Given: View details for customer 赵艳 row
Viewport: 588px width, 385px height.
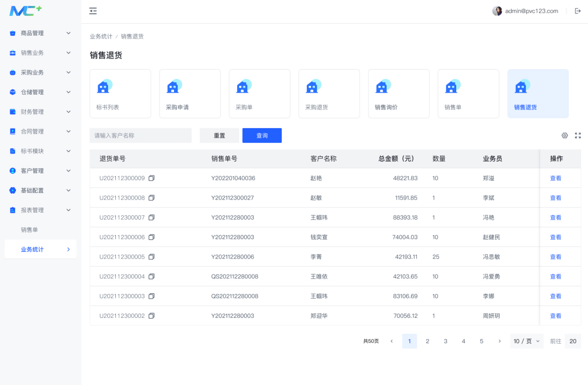Looking at the screenshot, I should [556, 178].
